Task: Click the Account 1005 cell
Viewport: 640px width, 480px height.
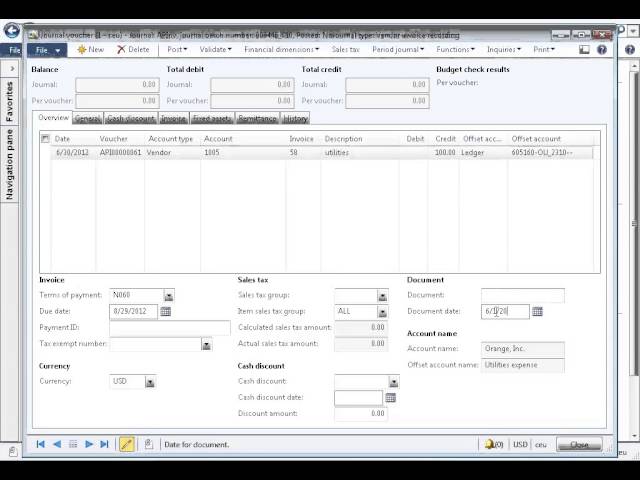Action: 243,153
